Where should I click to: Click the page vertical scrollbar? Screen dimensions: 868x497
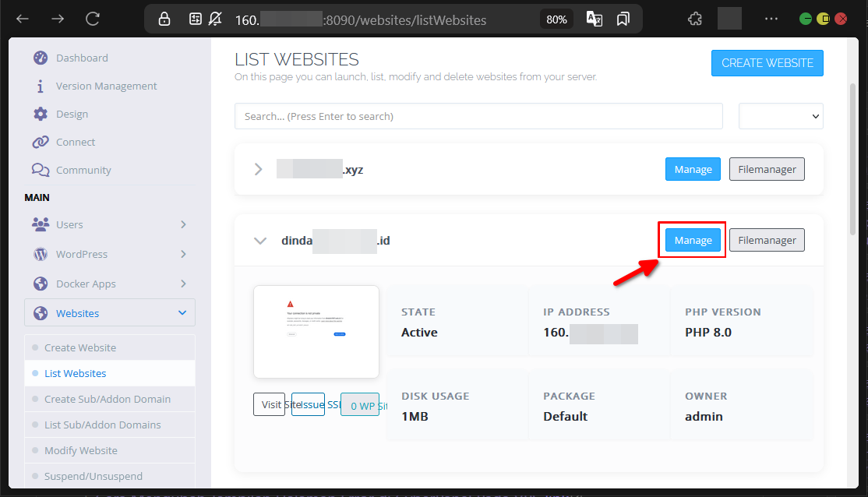tap(853, 158)
